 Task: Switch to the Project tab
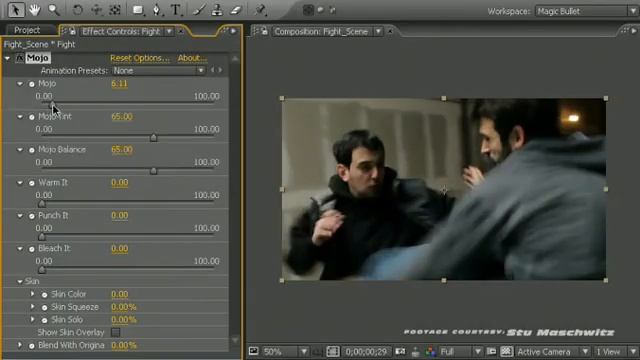(x=27, y=30)
